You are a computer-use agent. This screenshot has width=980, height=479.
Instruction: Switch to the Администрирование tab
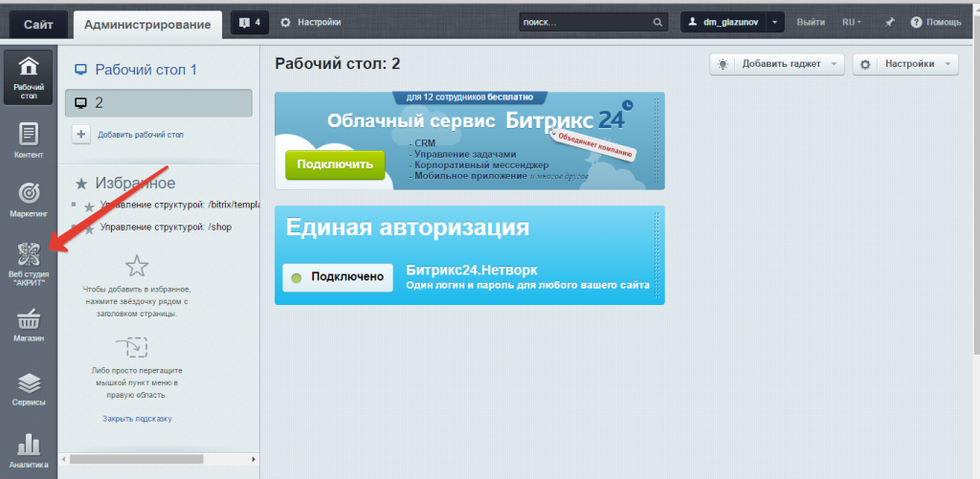pos(147,24)
